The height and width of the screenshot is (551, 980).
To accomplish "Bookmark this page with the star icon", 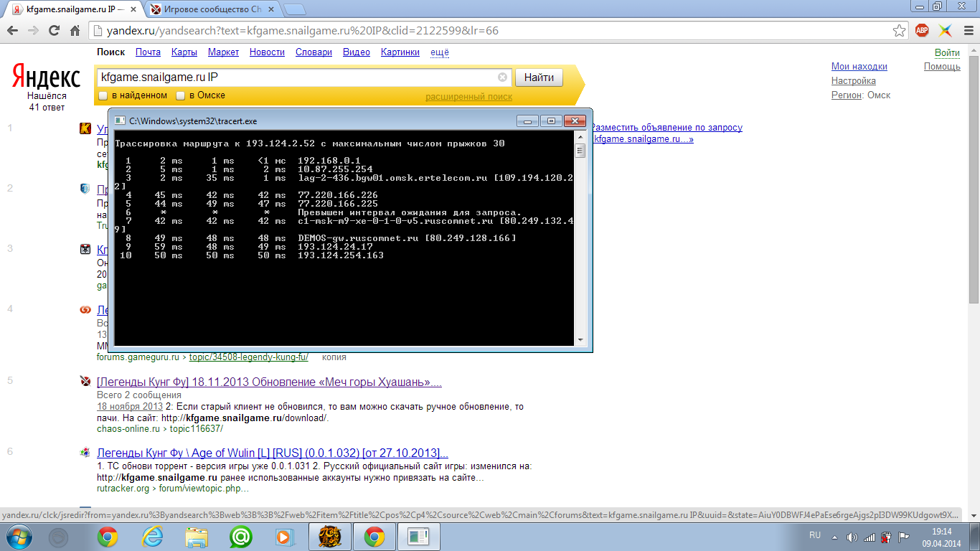I will click(x=899, y=31).
